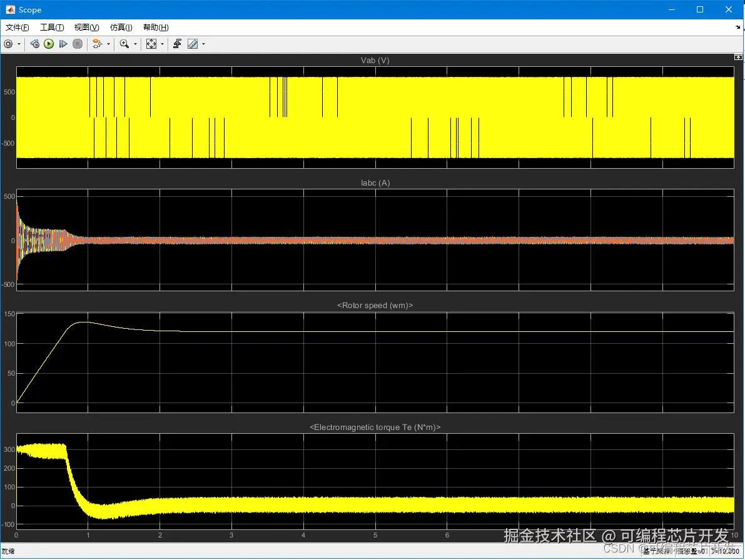Viewport: 745px width, 560px height.
Task: Open the 视图(V) menu
Action: tap(86, 27)
